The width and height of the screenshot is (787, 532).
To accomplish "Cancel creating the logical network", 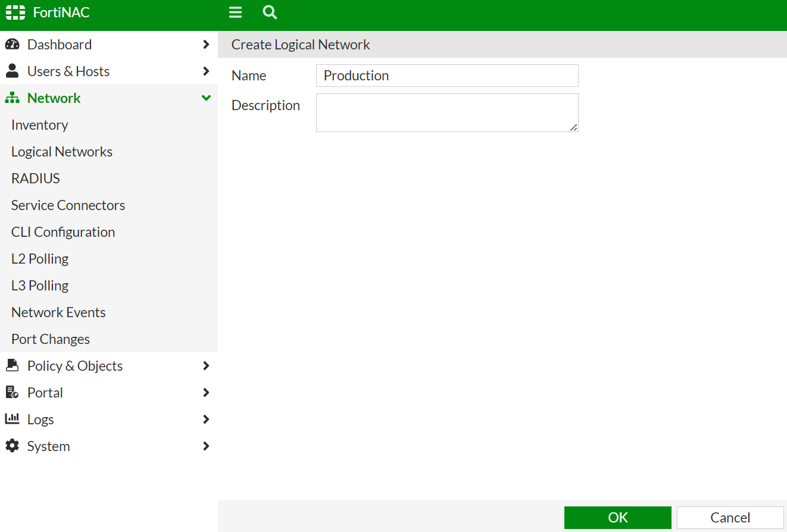I will (x=729, y=517).
